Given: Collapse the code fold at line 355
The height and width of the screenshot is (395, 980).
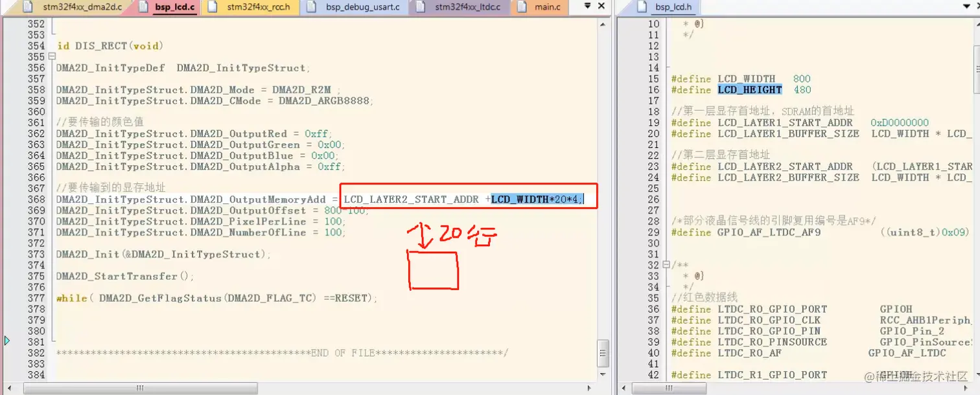Looking at the screenshot, I should click(51, 57).
